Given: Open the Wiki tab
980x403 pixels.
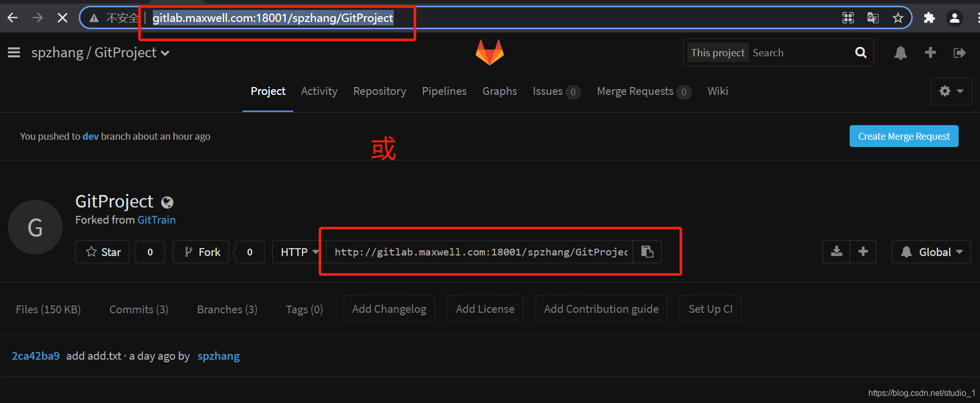Looking at the screenshot, I should [x=718, y=91].
